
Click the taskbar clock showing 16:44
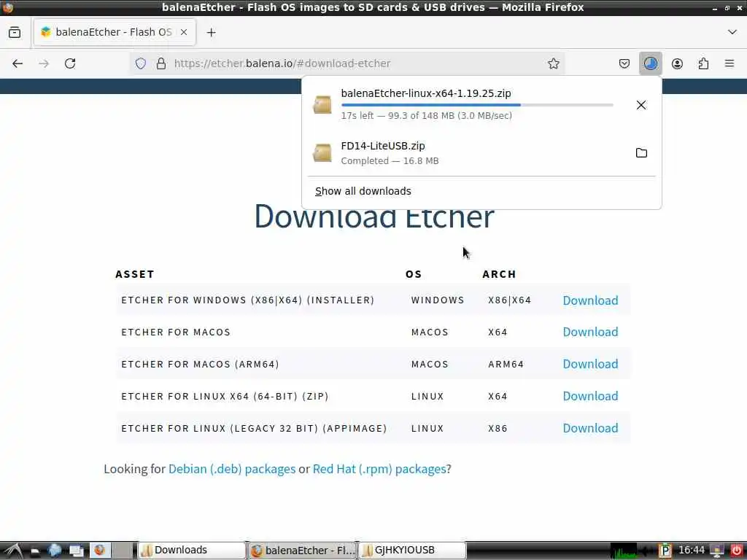[692, 550]
